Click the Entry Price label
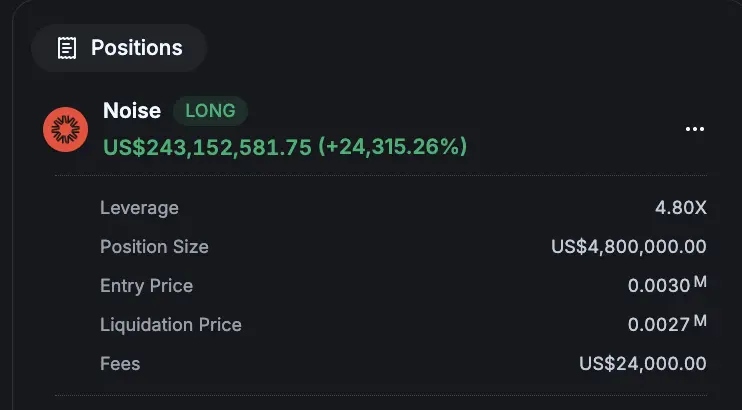 (x=147, y=286)
